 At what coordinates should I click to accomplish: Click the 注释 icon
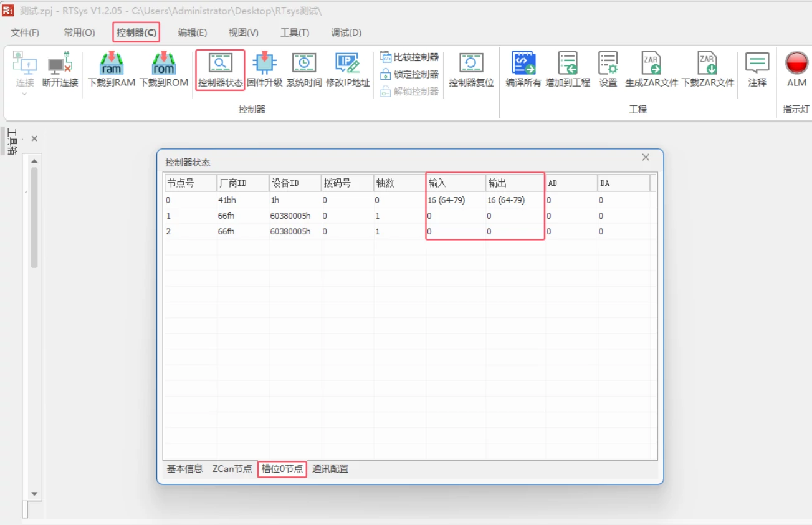click(757, 70)
